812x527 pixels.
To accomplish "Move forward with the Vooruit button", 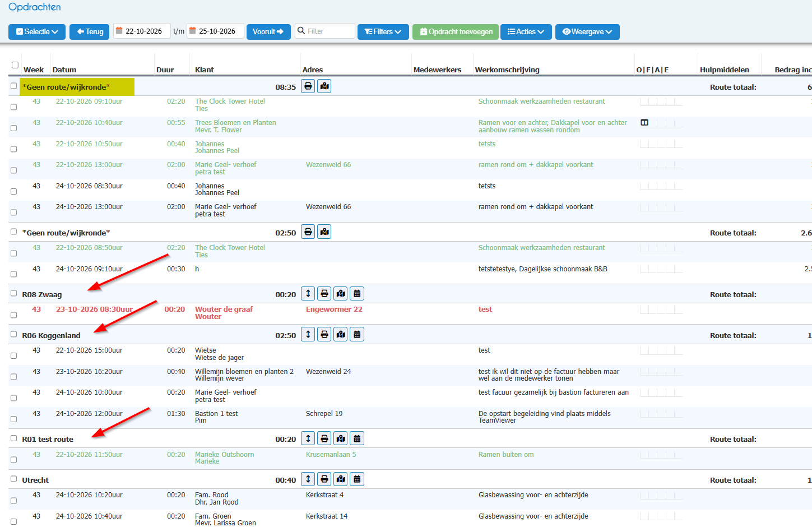I will (x=268, y=32).
